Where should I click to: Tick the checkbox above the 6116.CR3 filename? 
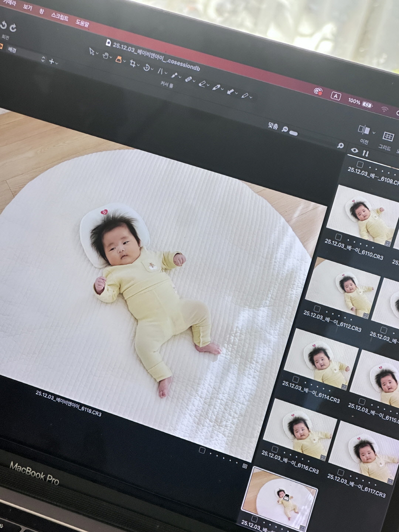click(274, 449)
